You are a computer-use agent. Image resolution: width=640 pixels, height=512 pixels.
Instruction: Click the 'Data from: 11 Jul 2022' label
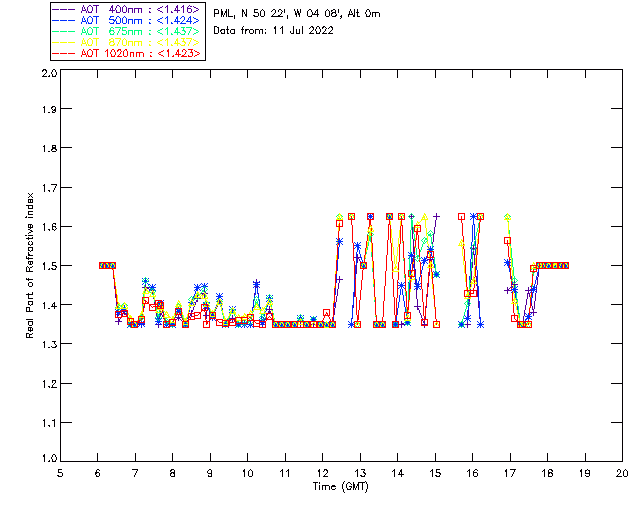point(273,31)
